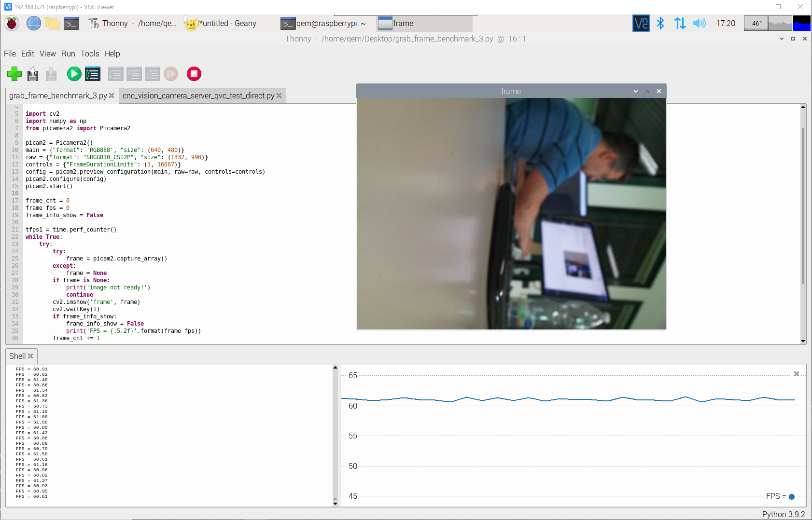Open Raspberry Pi main menu icon
The image size is (812, 520).
tap(12, 23)
